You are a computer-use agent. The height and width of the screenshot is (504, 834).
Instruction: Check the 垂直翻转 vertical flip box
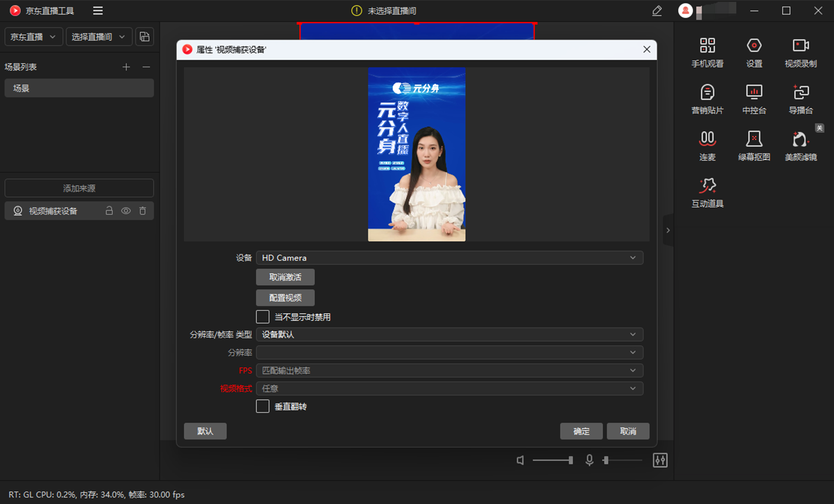click(x=262, y=406)
